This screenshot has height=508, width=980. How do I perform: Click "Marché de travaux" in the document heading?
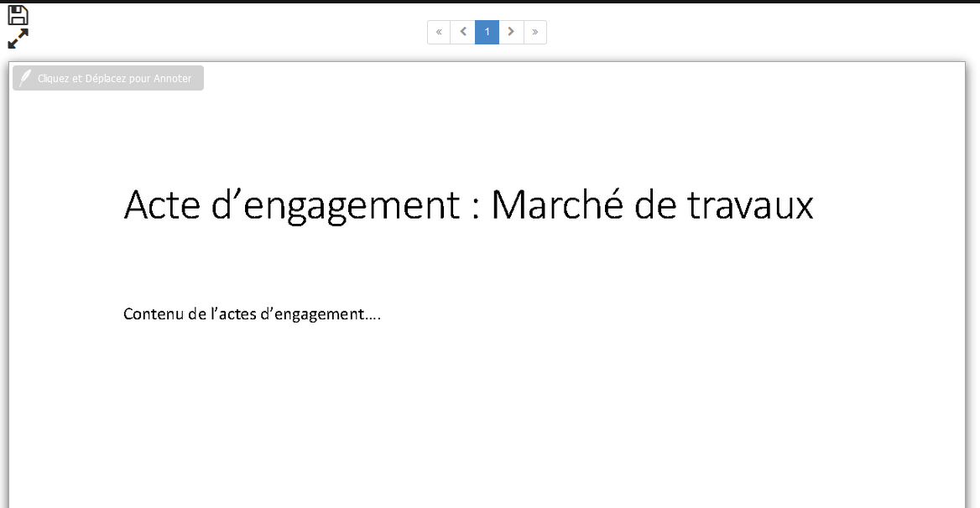[652, 205]
